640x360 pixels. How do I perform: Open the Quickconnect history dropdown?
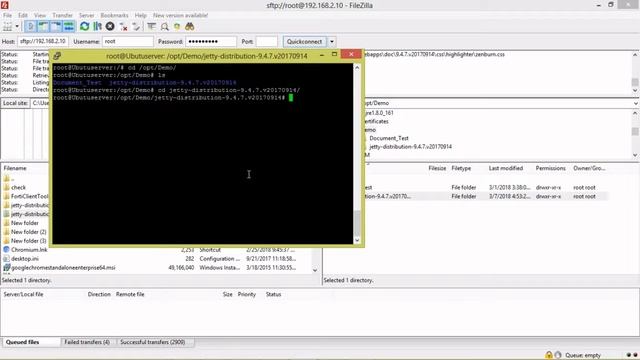point(332,42)
